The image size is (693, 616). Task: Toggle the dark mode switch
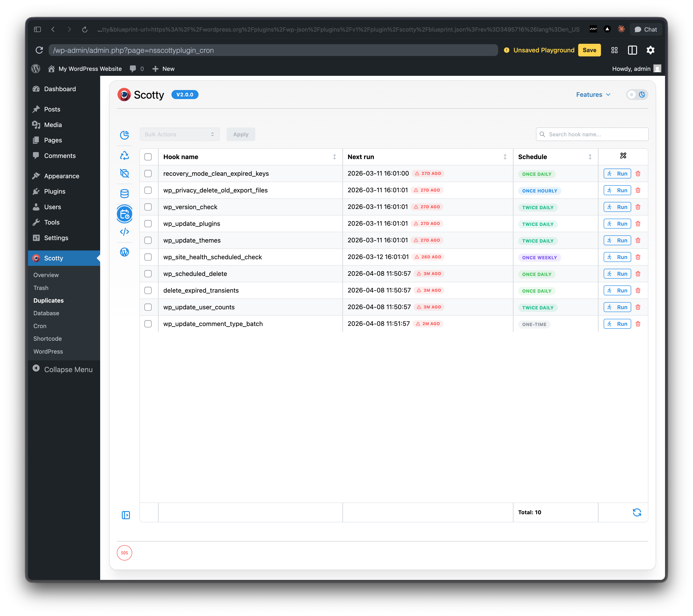pyautogui.click(x=637, y=95)
